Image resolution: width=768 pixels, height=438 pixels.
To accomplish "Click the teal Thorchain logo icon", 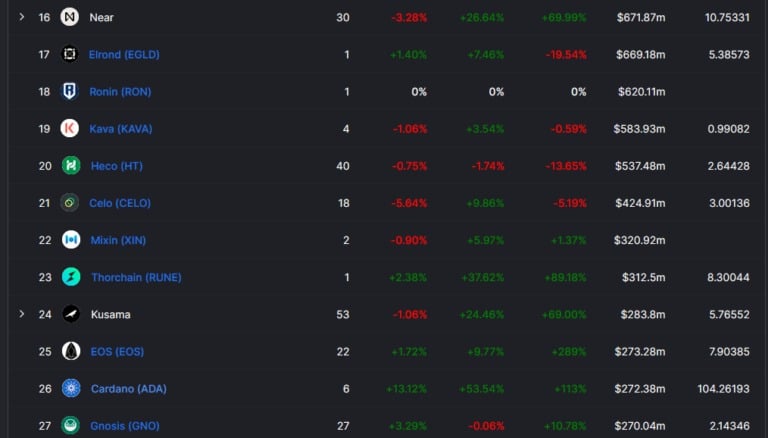I will point(70,276).
